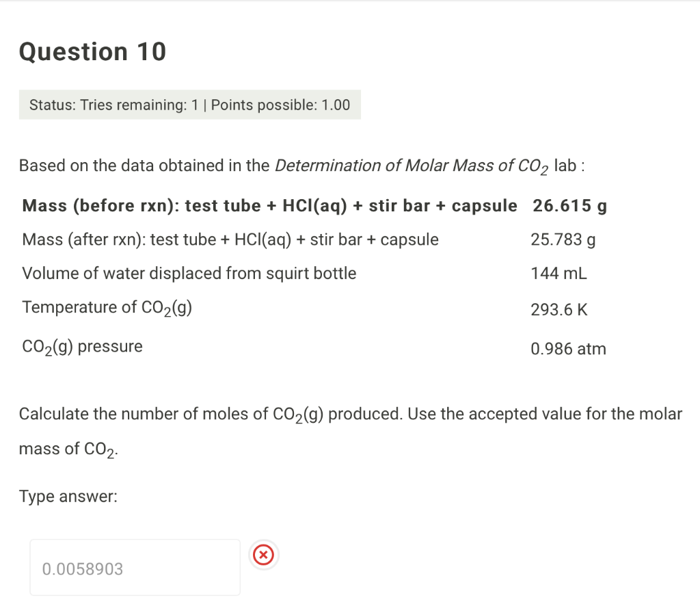Select the Points possible: 1.00 text

coord(282,105)
